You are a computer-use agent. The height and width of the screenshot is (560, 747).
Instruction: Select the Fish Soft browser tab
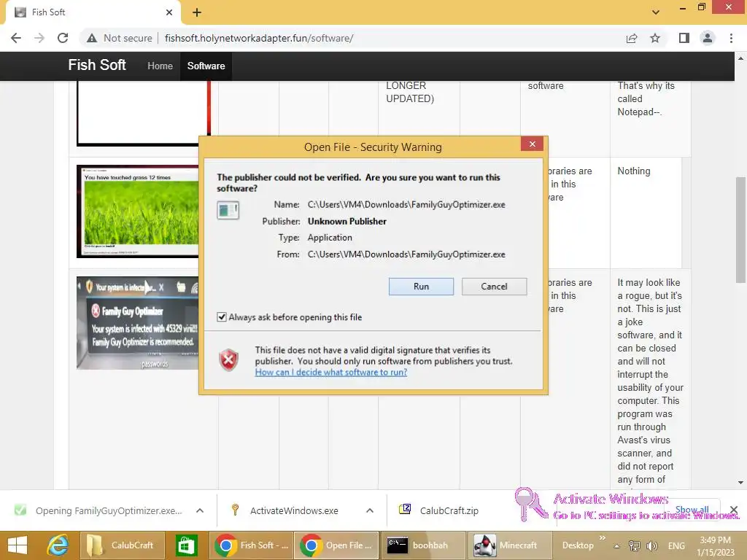click(93, 12)
